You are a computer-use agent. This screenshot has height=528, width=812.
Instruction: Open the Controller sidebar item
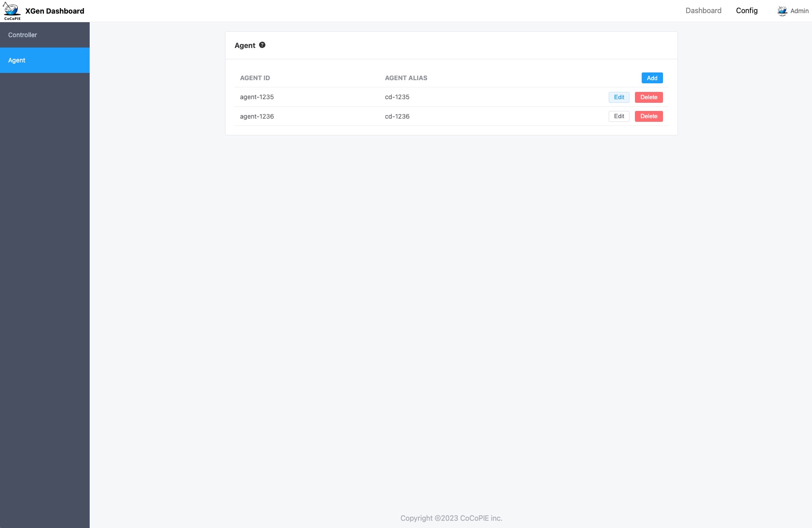pyautogui.click(x=45, y=35)
